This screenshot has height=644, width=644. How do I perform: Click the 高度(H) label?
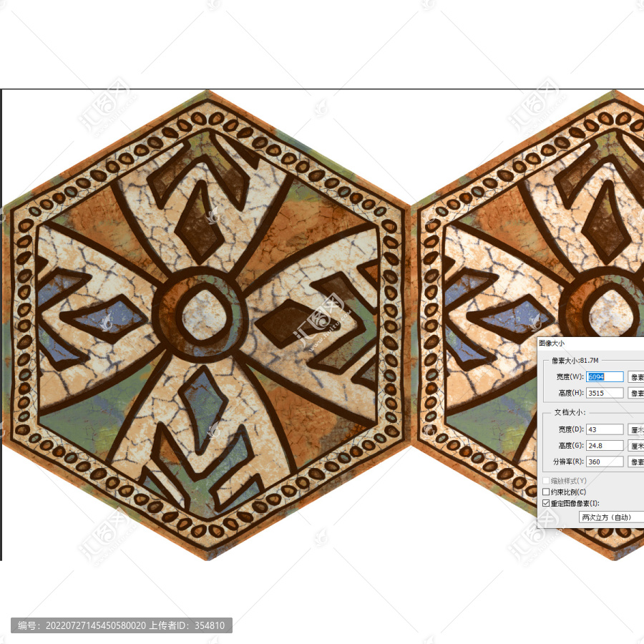[570, 393]
